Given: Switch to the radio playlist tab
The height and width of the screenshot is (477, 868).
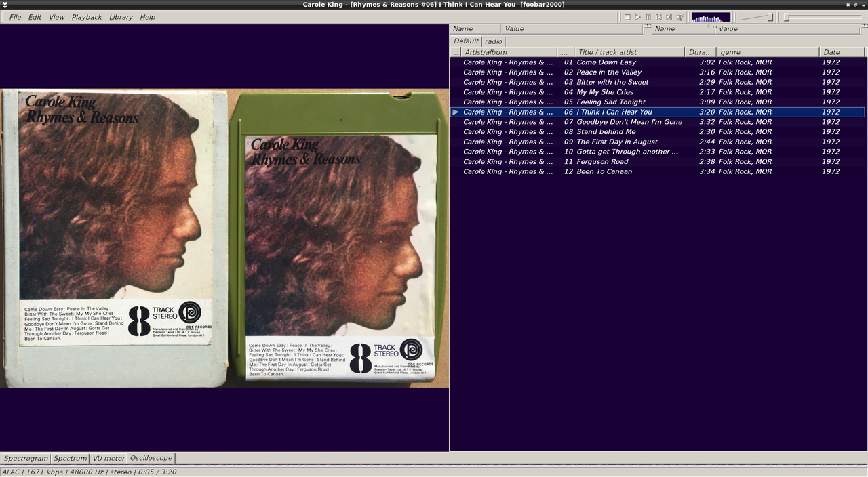Looking at the screenshot, I should coord(494,41).
